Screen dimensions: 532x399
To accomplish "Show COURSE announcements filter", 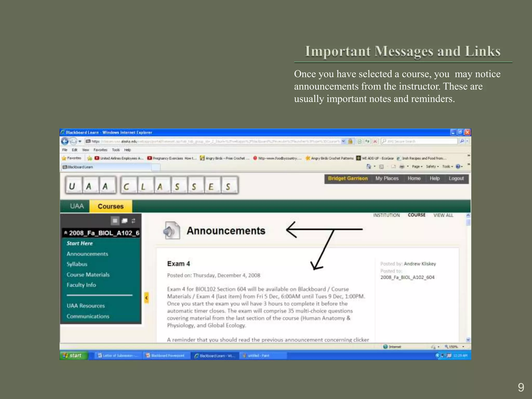I will tap(416, 215).
